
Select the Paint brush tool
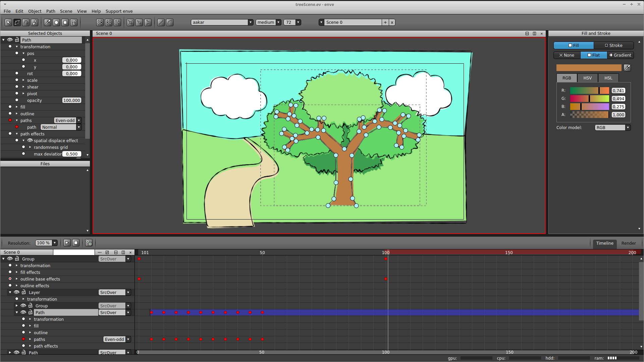(x=35, y=22)
